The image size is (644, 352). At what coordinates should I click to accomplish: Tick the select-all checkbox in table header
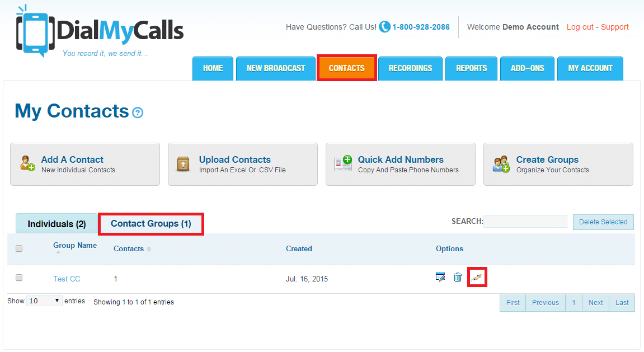pyautogui.click(x=19, y=248)
